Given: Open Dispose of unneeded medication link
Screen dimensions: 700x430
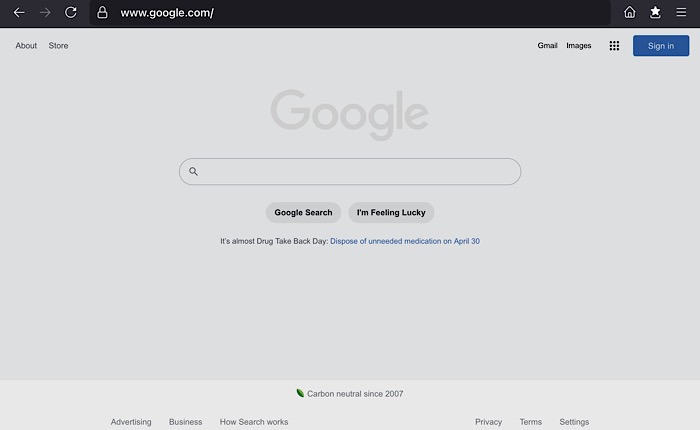Looking at the screenshot, I should [405, 241].
